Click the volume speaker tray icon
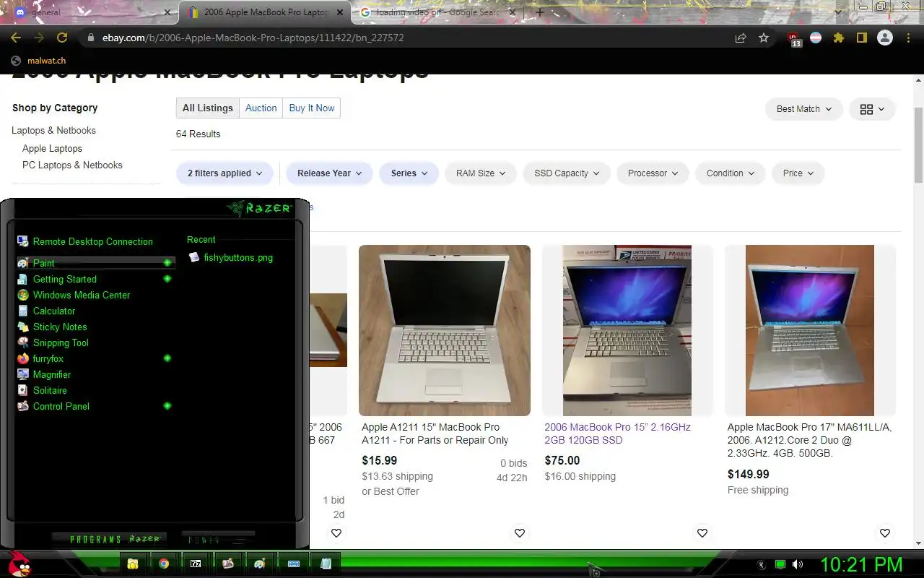The width and height of the screenshot is (924, 578). tap(798, 564)
